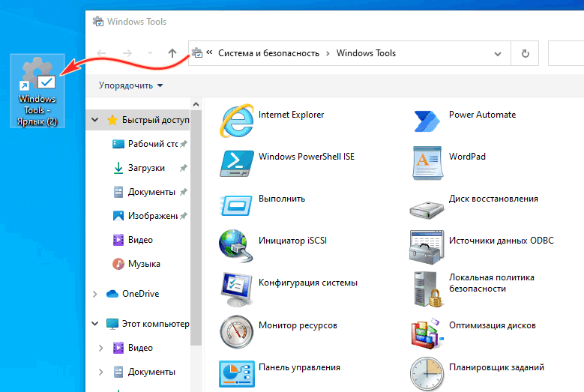The width and height of the screenshot is (584, 392).
Task: Click the Internet Explorer label
Action: tap(292, 115)
